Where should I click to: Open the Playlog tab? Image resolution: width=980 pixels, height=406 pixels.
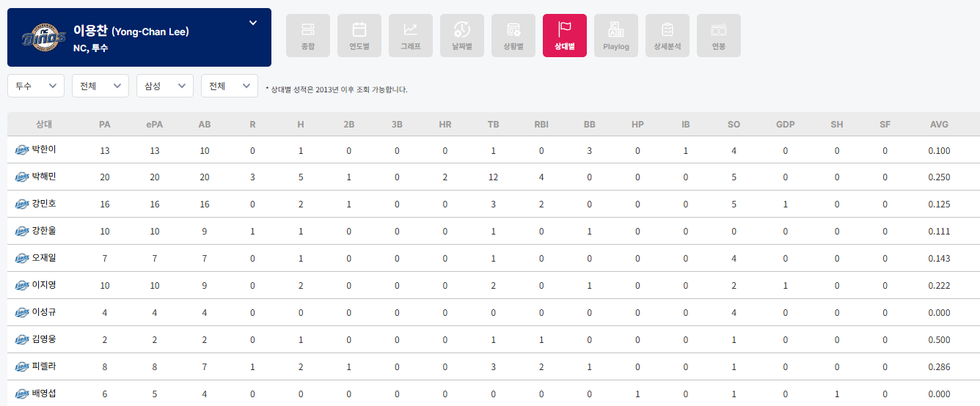pyautogui.click(x=616, y=35)
